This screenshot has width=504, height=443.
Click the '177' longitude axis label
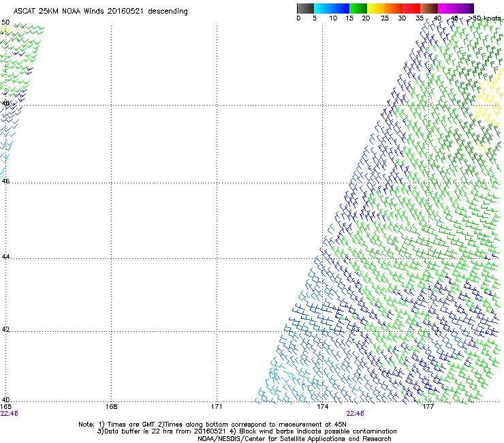[428, 406]
